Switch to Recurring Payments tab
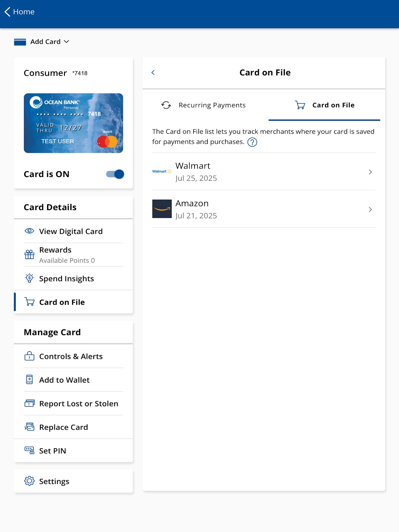 [x=203, y=105]
